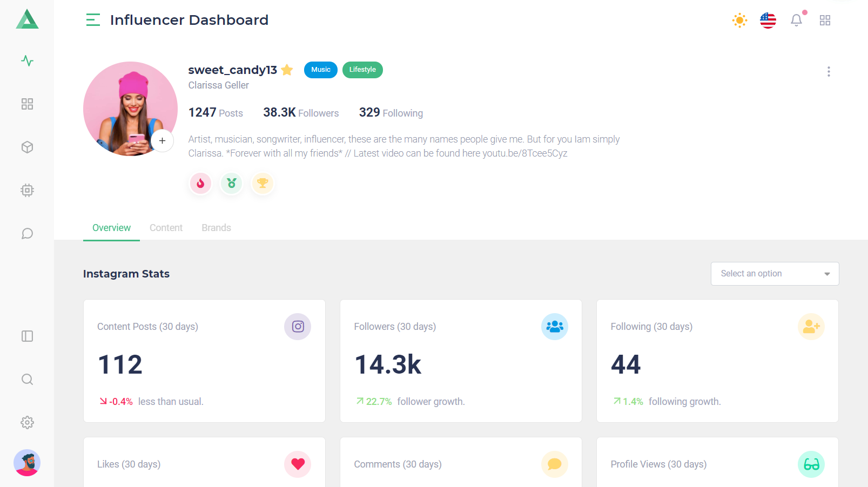
Task: Click the gold star beside sweet_candy13
Action: 287,70
